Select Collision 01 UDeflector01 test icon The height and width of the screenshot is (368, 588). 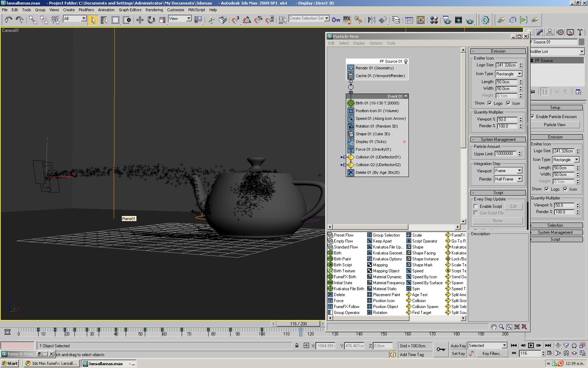tap(351, 157)
